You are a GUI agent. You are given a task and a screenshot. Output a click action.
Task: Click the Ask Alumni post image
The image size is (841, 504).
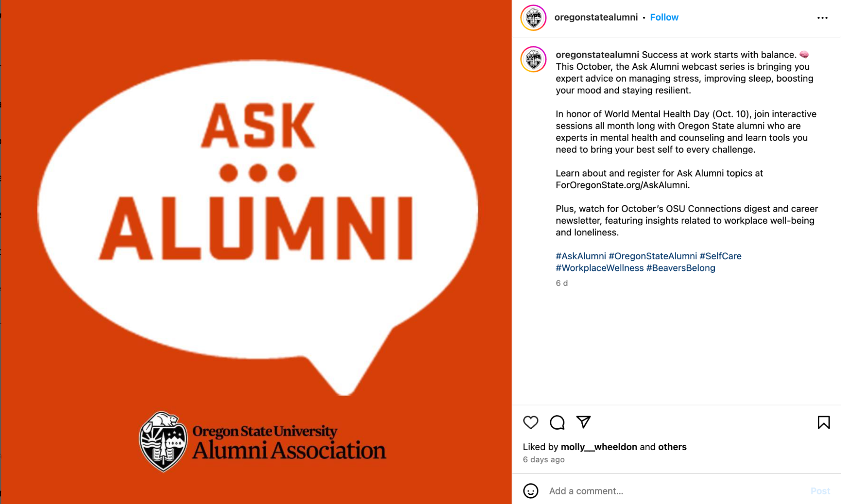[257, 251]
